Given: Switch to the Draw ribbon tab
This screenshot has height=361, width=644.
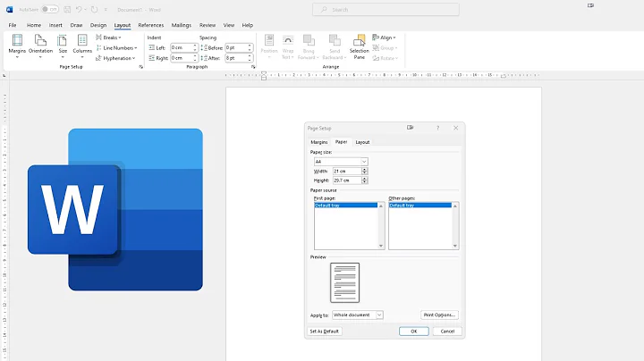Looking at the screenshot, I should click(76, 25).
